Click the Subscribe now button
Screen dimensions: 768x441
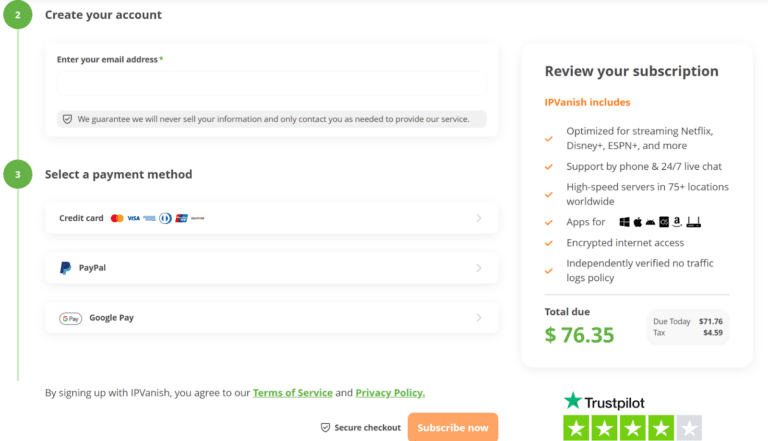pyautogui.click(x=452, y=427)
